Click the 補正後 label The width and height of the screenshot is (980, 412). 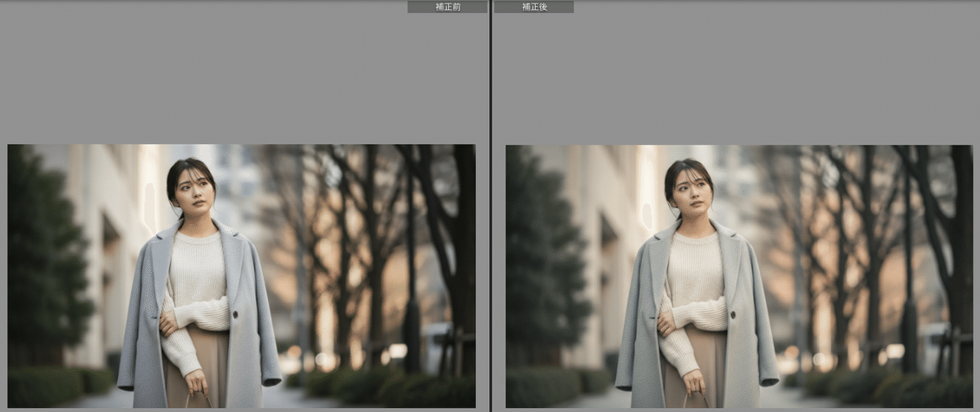point(532,7)
